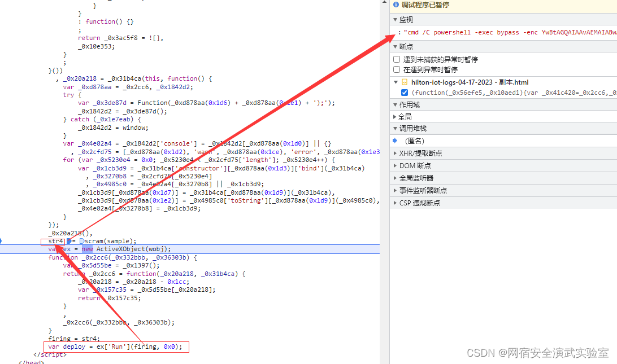Expand the 全局监听器 section
The image size is (617, 364).
(x=395, y=178)
